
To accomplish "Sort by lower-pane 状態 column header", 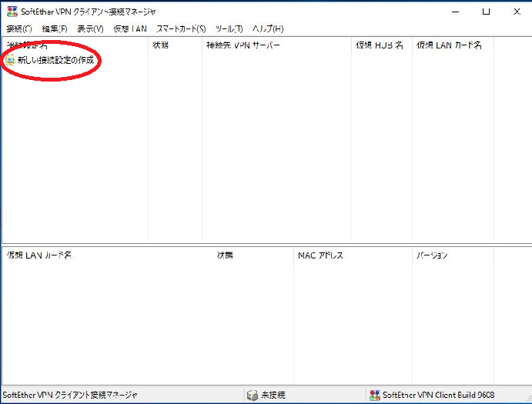I will coord(254,255).
